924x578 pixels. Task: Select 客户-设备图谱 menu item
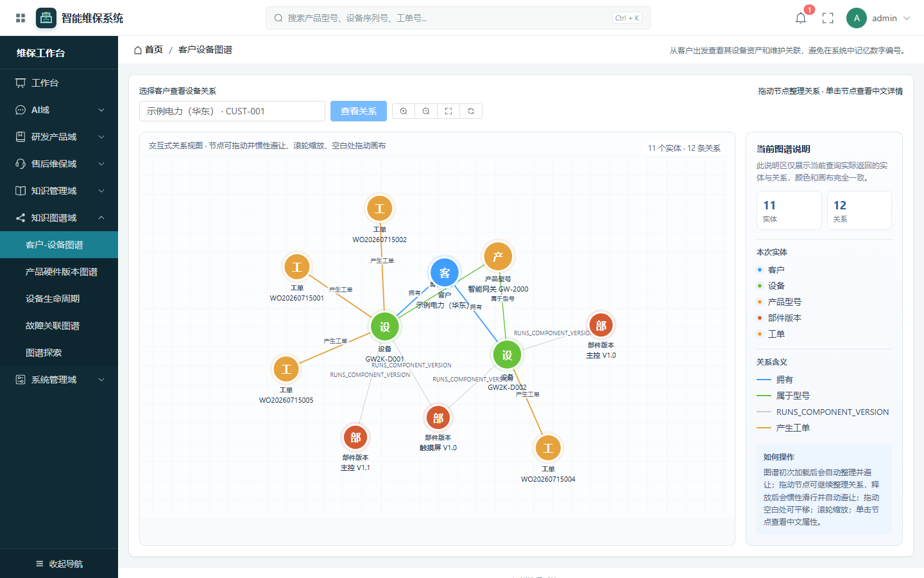59,245
